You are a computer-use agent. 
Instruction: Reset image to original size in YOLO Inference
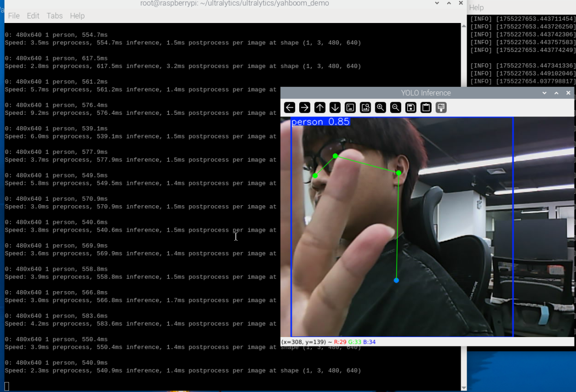[x=350, y=107]
